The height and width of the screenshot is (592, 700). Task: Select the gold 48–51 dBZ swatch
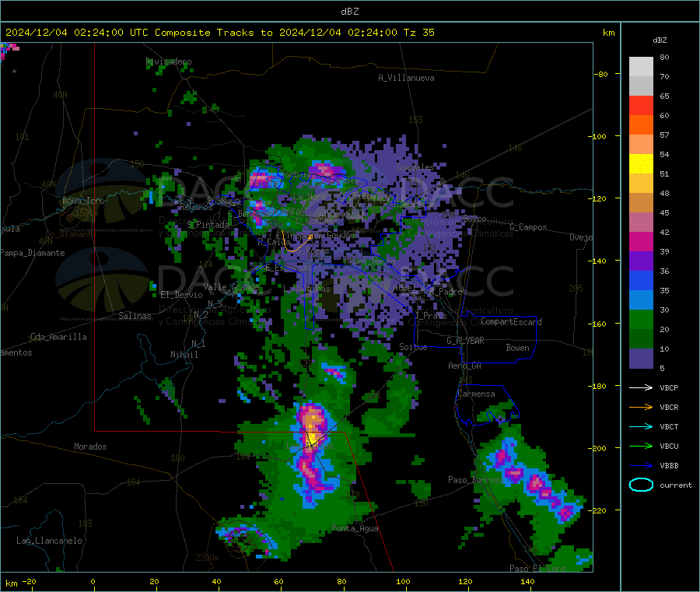tap(641, 183)
